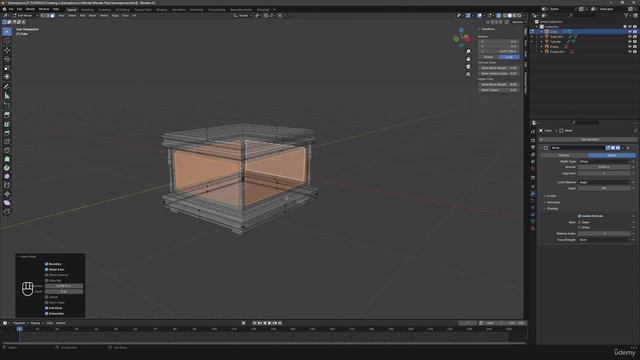Image resolution: width=640 pixels, height=360 pixels.
Task: Open the outliner filter icon
Action: coord(627,16)
